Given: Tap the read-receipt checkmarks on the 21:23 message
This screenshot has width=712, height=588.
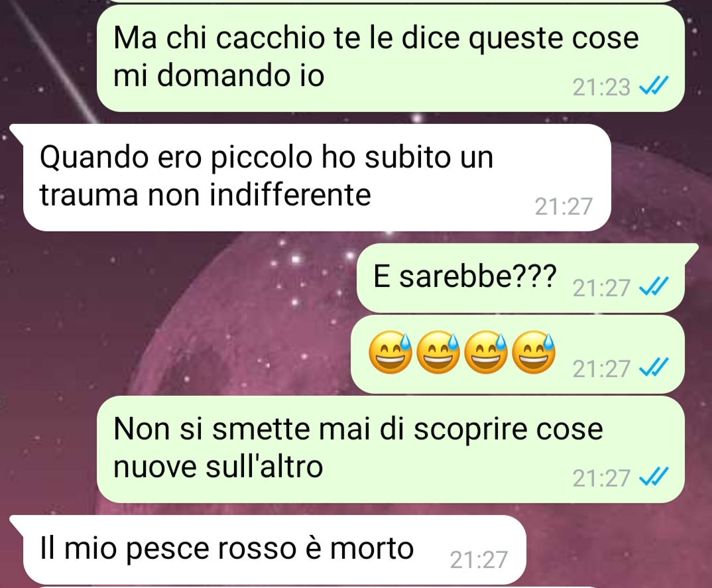Looking at the screenshot, I should click(x=654, y=86).
